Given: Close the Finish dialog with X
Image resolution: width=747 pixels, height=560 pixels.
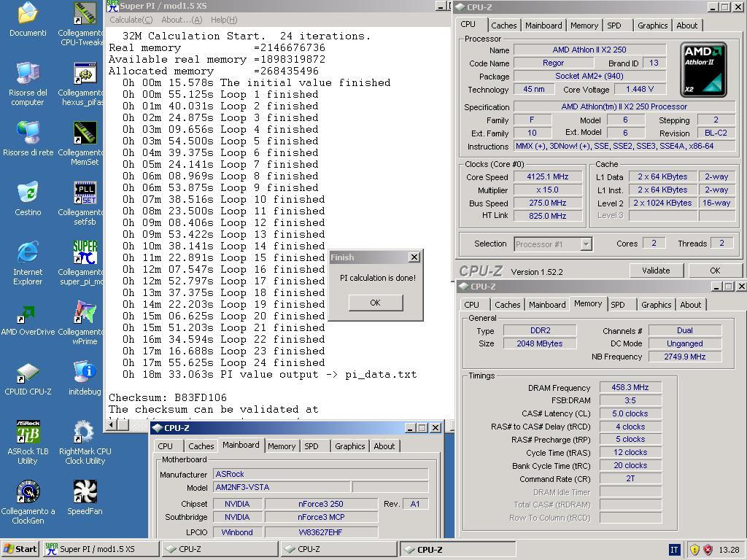Looking at the screenshot, I should tap(414, 257).
